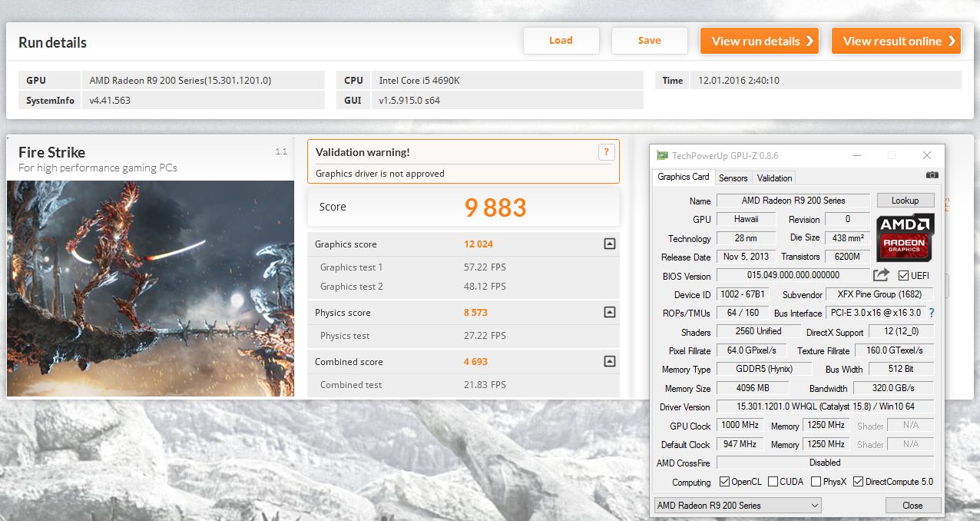Click the Fire Strike title text
Viewport: 980px width, 521px height.
tap(52, 152)
